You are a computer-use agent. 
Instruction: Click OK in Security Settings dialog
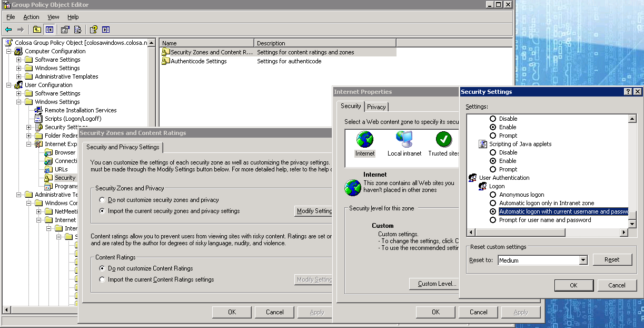pyautogui.click(x=573, y=285)
